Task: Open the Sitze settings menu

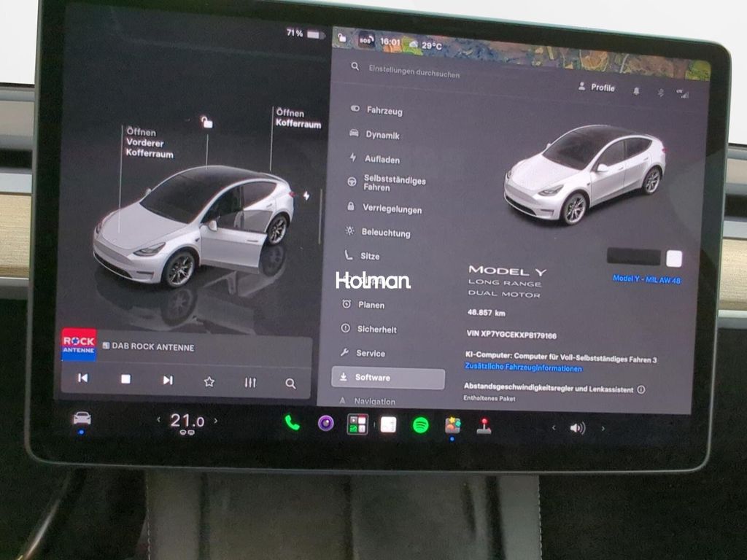Action: 362,256
